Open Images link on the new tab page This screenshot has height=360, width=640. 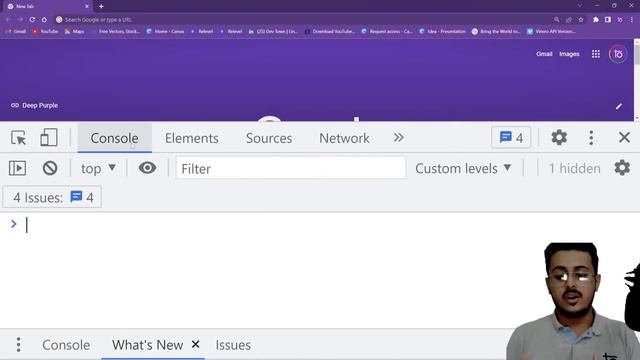coord(569,54)
